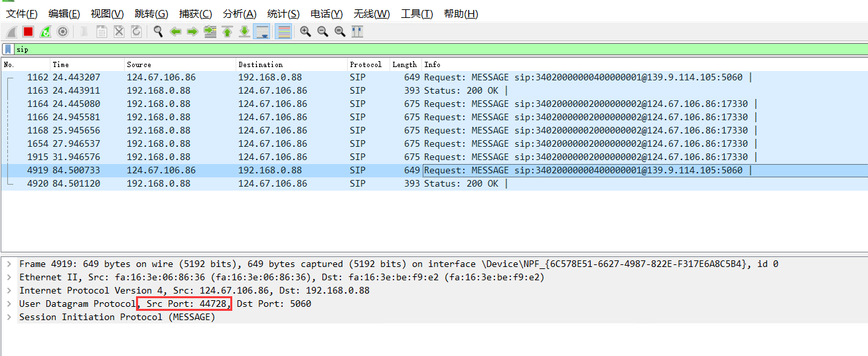Sort by Source column header

(x=181, y=64)
